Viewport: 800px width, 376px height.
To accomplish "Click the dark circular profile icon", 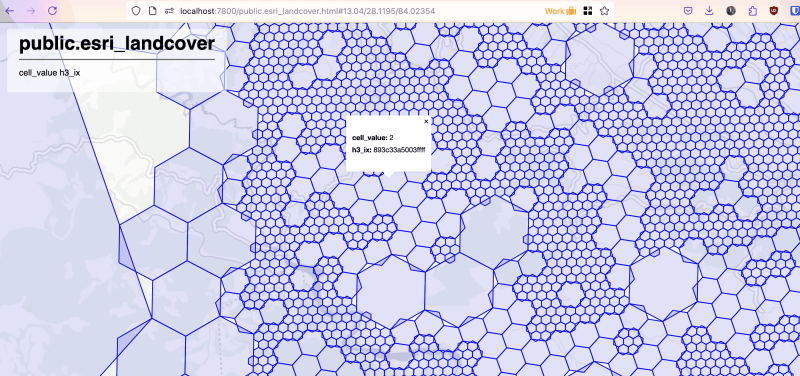I will point(731,11).
